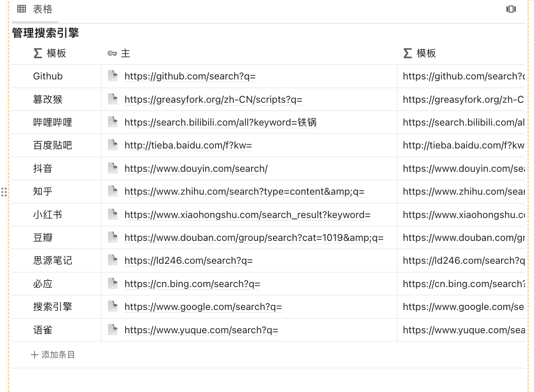
Task: Click the Σ icon on the first 模板 column
Action: coord(37,53)
